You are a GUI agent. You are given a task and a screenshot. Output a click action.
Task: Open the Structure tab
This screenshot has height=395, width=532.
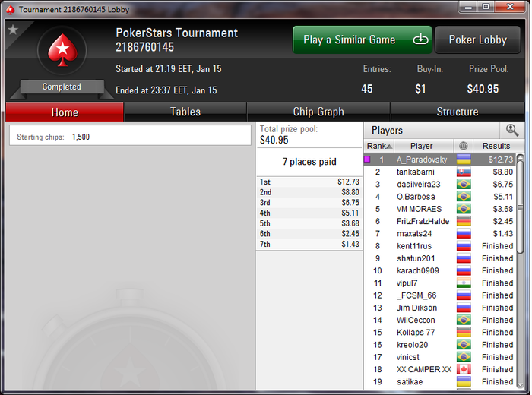457,112
